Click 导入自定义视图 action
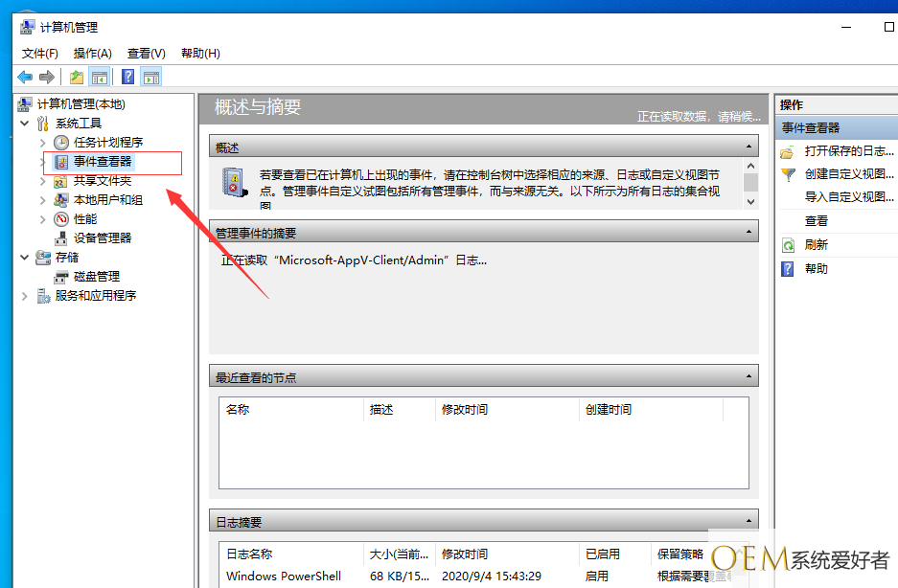Image resolution: width=898 pixels, height=588 pixels. (x=848, y=197)
